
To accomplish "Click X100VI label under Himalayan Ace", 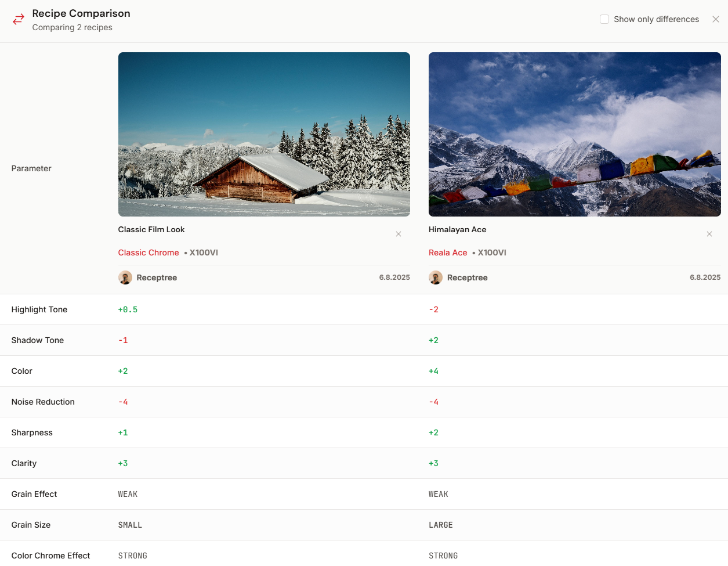I will pyautogui.click(x=492, y=253).
